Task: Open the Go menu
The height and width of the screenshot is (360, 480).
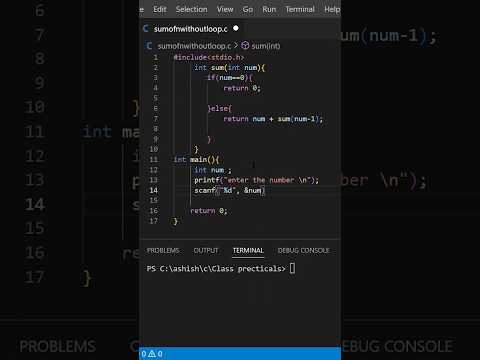Action: (x=248, y=9)
